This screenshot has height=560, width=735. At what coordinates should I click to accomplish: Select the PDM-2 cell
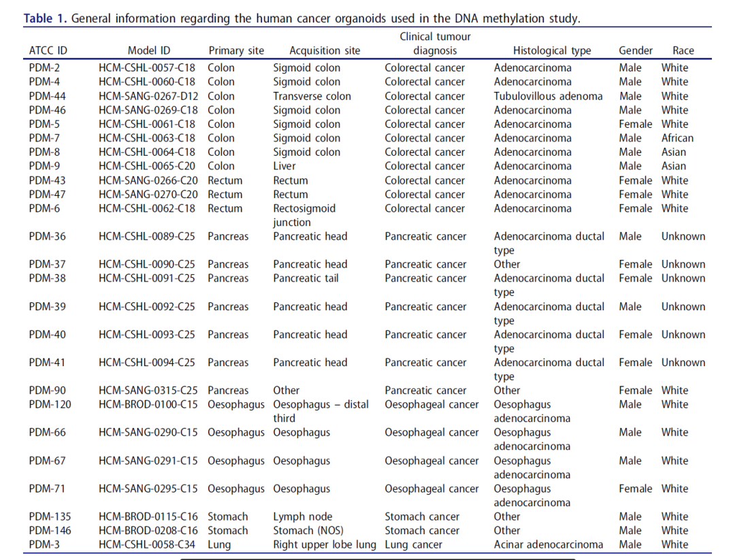[x=44, y=68]
